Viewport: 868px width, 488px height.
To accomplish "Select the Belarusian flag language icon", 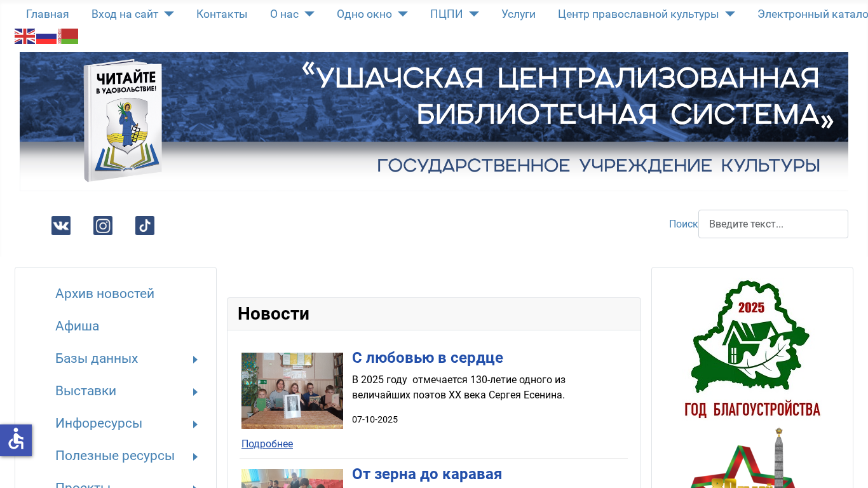I will [x=68, y=36].
